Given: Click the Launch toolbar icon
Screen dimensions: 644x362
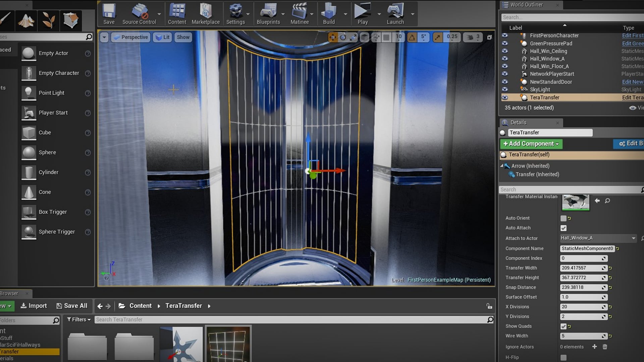Looking at the screenshot, I should click(x=395, y=14).
